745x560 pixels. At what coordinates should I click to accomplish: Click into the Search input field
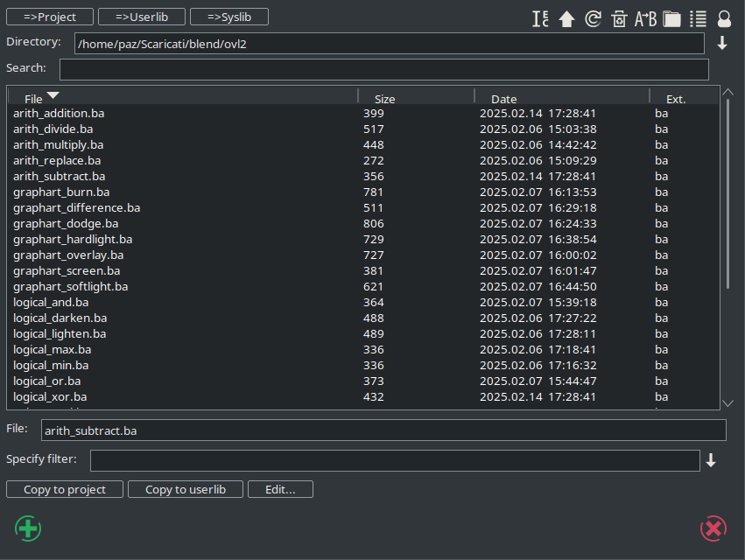click(383, 69)
